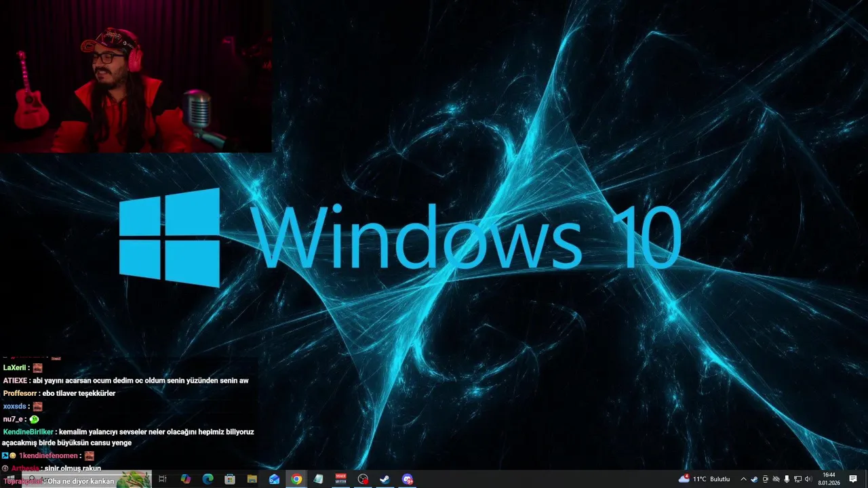868x488 pixels.
Task: Open the round recorder icon with red dot
Action: [x=363, y=479]
